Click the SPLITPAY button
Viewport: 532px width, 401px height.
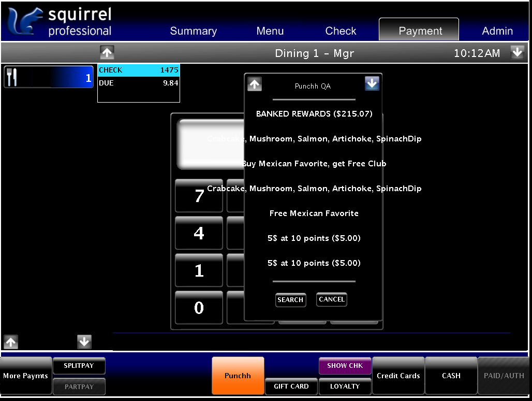[x=79, y=366]
